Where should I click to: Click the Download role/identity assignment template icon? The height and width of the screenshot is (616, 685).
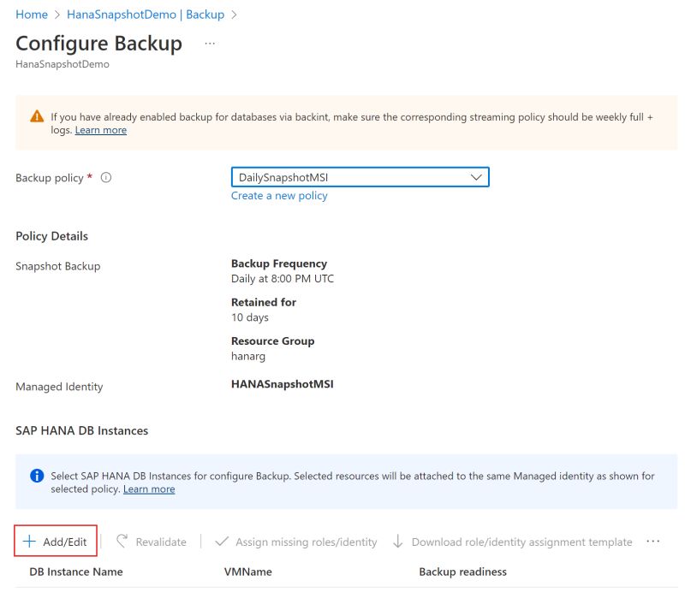(399, 542)
